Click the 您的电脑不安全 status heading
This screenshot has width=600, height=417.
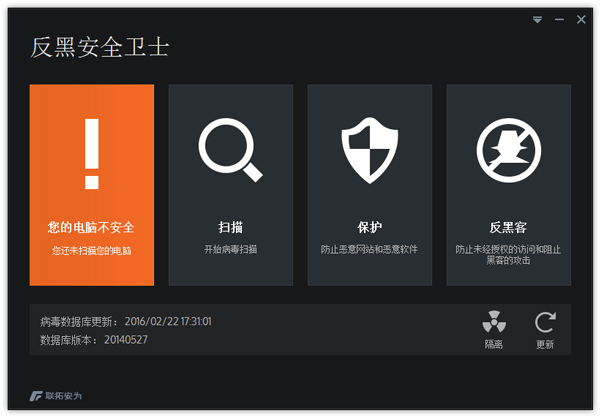point(91,227)
